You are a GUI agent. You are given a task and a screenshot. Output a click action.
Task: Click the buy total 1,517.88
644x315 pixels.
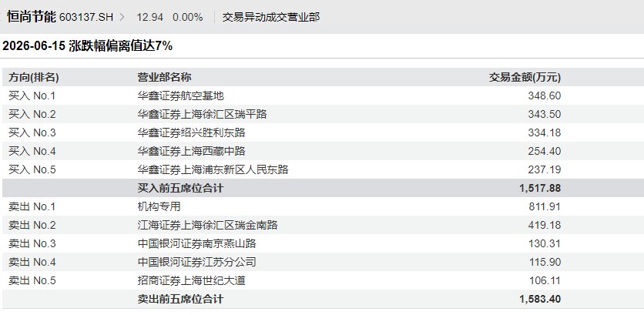click(540, 188)
